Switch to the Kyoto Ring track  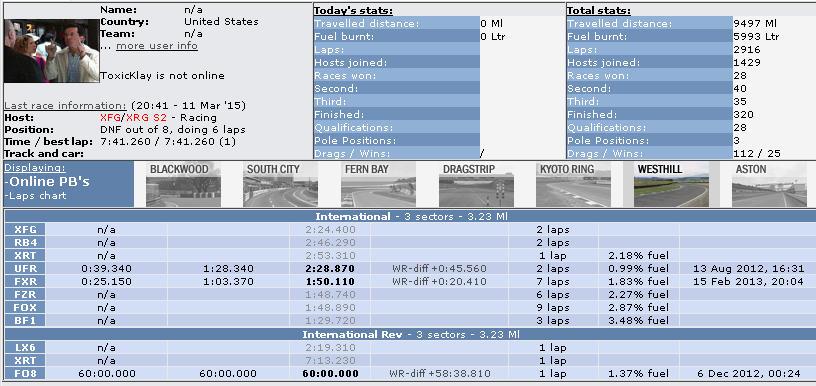[573, 185]
